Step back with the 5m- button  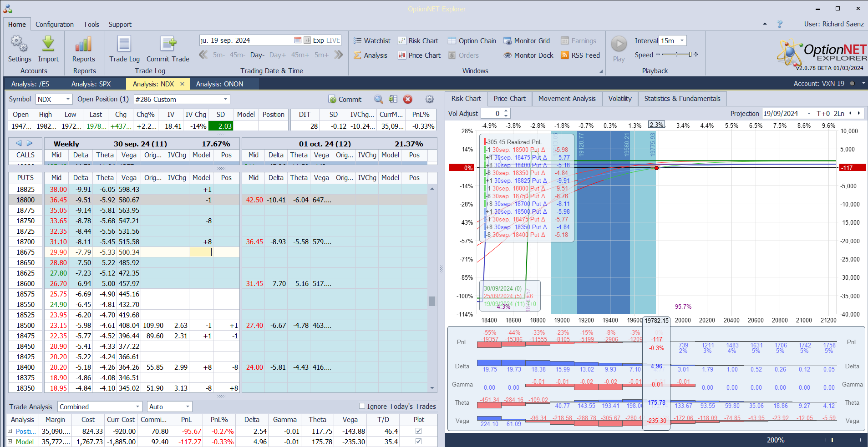[219, 55]
